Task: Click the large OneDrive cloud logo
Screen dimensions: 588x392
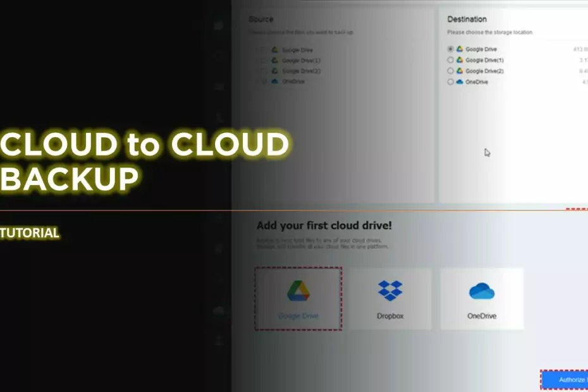Action: pyautogui.click(x=482, y=291)
